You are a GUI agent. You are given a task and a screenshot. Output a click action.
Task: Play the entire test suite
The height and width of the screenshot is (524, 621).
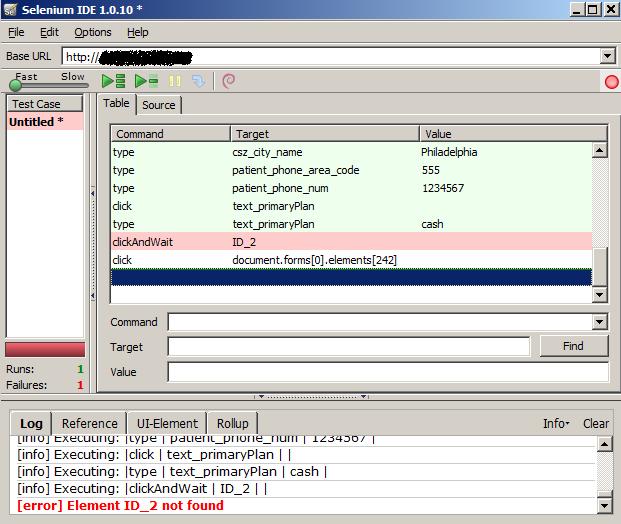(x=114, y=81)
